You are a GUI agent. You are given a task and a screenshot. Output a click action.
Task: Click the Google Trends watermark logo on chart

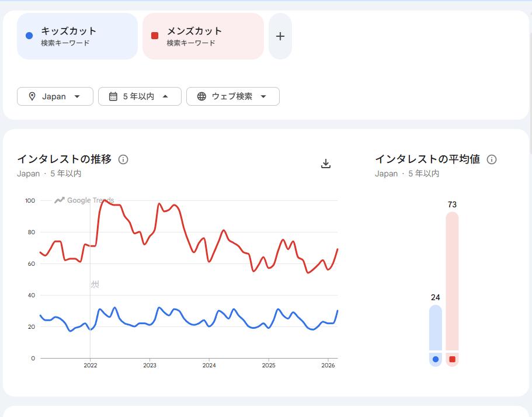click(x=84, y=200)
